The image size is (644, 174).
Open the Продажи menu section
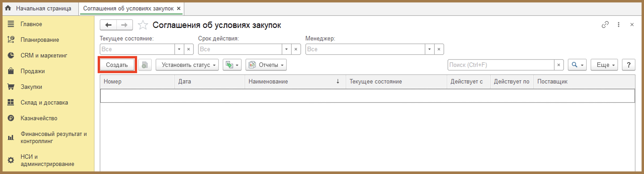click(32, 71)
